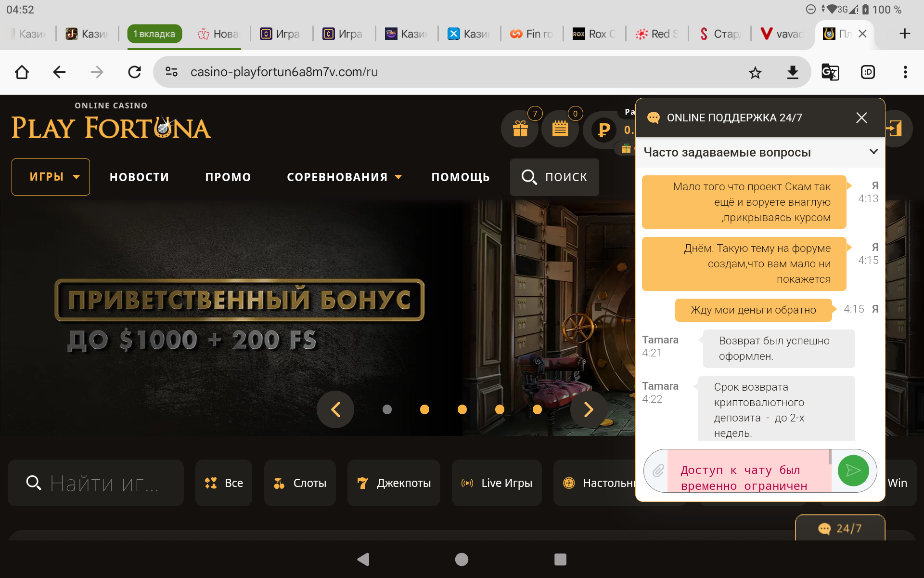
Task: Click the gift box bonuses icon
Action: coord(520,129)
